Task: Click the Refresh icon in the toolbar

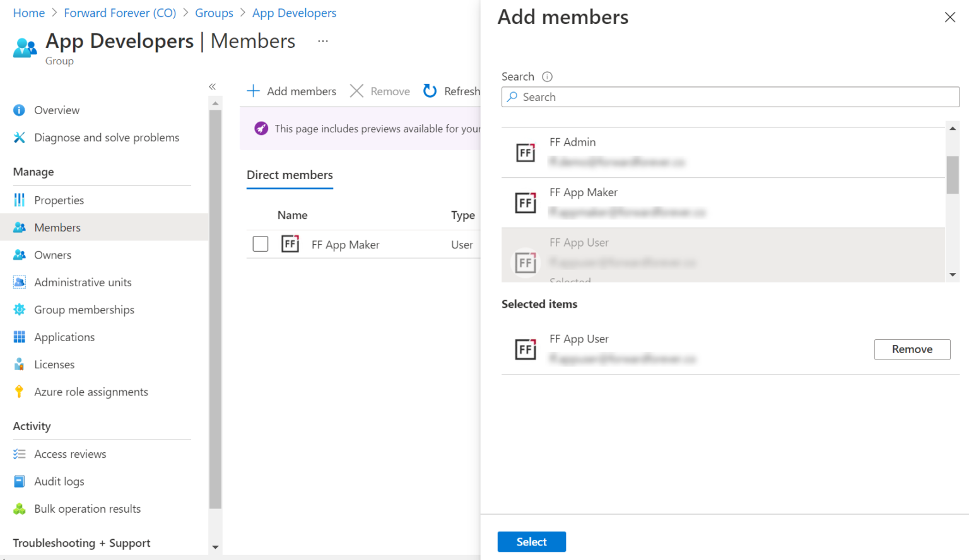Action: coord(430,91)
